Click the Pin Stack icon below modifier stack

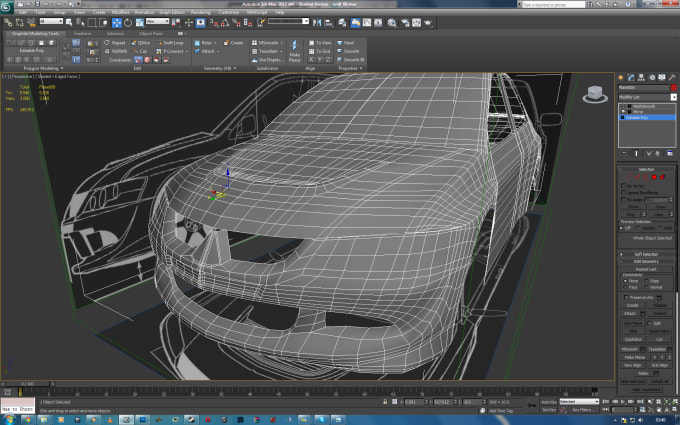(x=624, y=154)
